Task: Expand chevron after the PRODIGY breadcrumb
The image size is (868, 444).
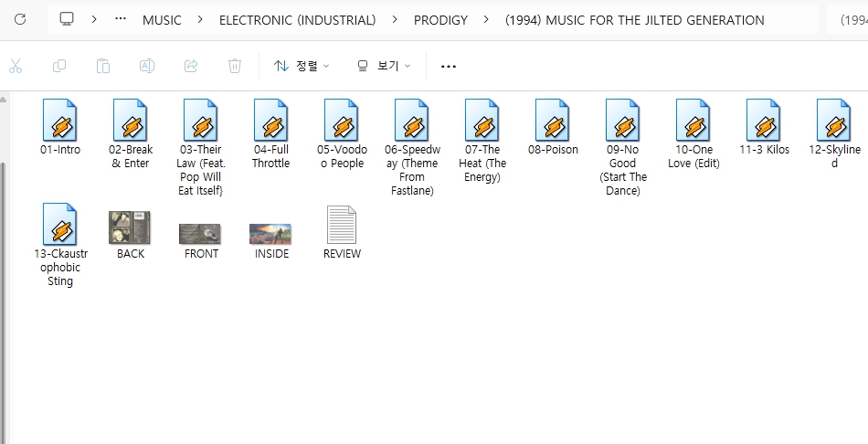Action: pyautogui.click(x=486, y=19)
